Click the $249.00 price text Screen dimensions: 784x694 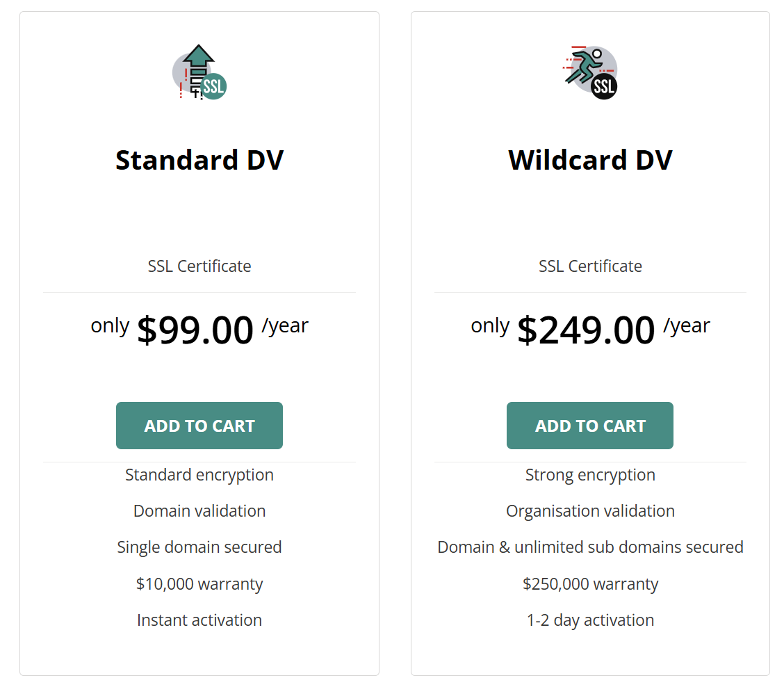point(586,330)
